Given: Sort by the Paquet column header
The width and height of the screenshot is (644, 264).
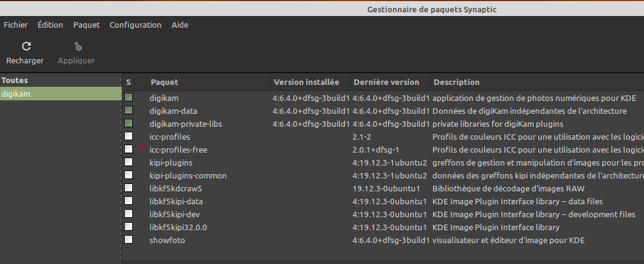Looking at the screenshot, I should [209, 82].
